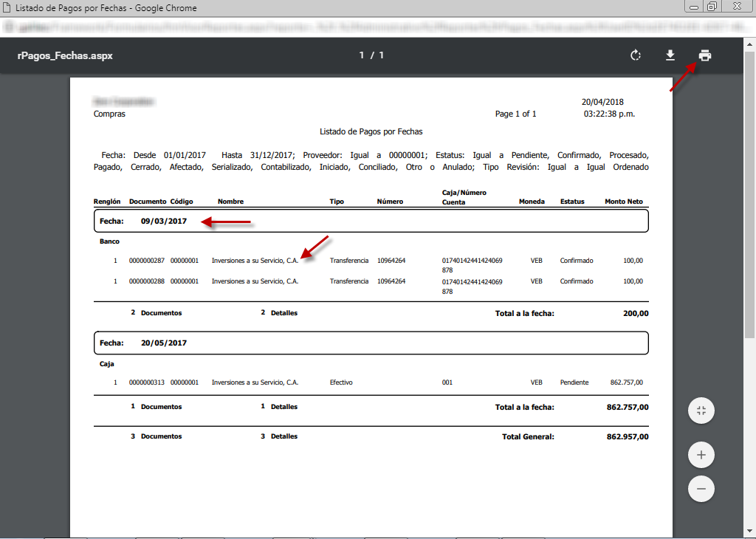Click document number 0000000287

point(146,261)
